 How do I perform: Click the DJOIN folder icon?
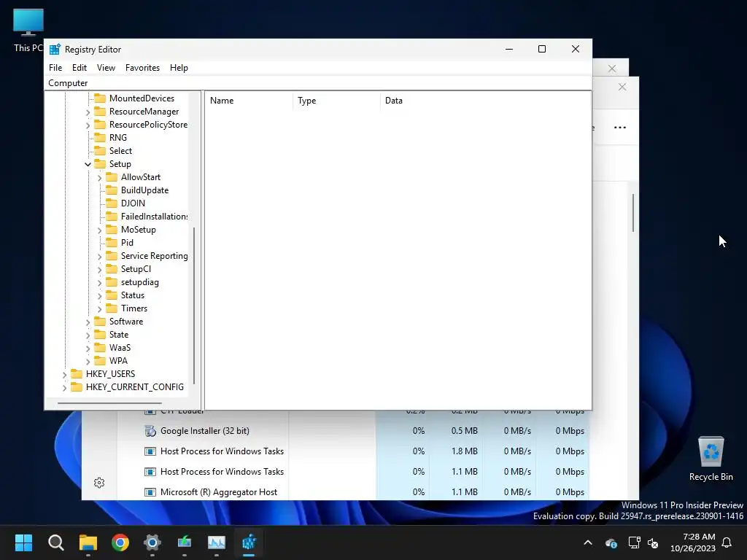pos(112,203)
